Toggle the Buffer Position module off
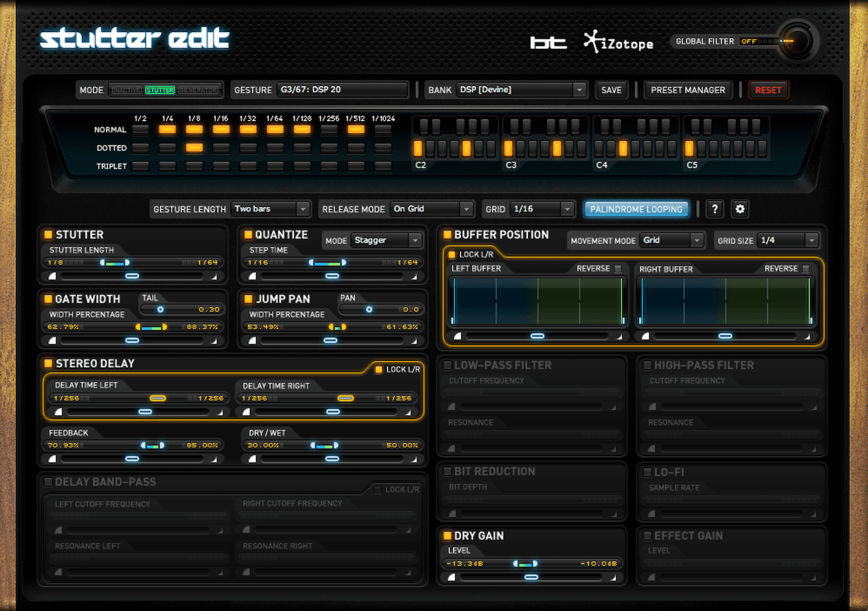 [x=447, y=235]
